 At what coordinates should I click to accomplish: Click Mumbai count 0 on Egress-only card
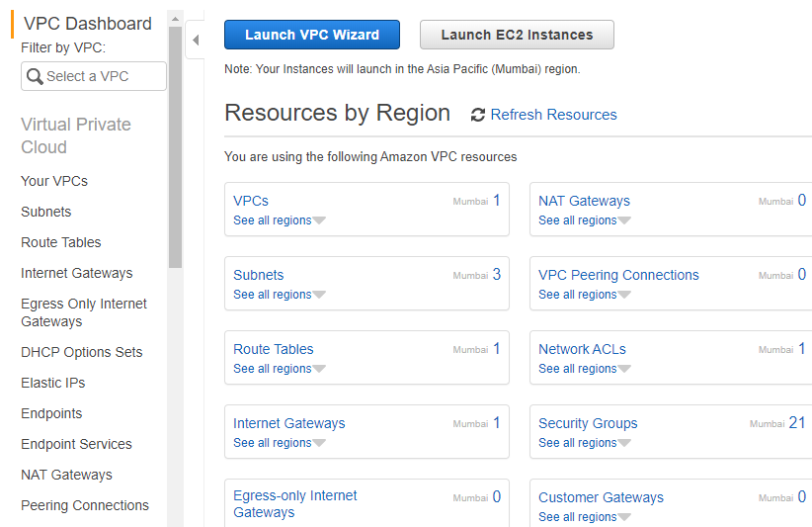[x=497, y=496]
